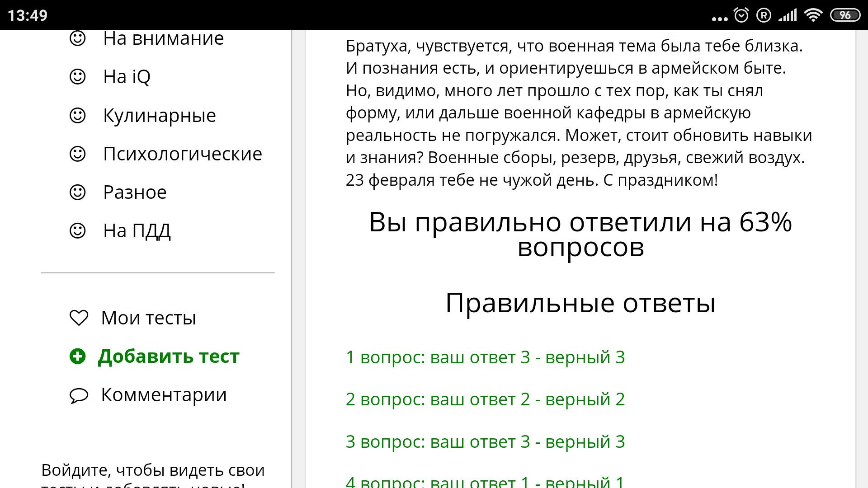Tap the Wi-Fi status bar icon
868x488 pixels.
pyautogui.click(x=813, y=15)
